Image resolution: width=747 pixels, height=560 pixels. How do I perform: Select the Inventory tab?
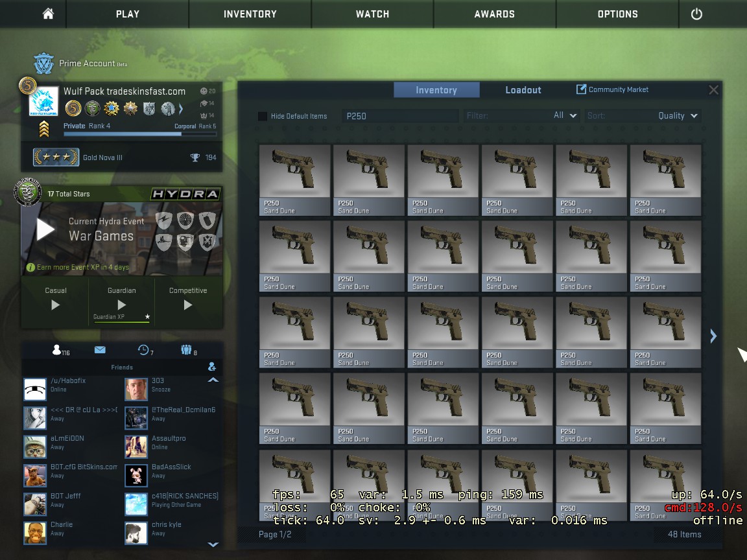436,90
